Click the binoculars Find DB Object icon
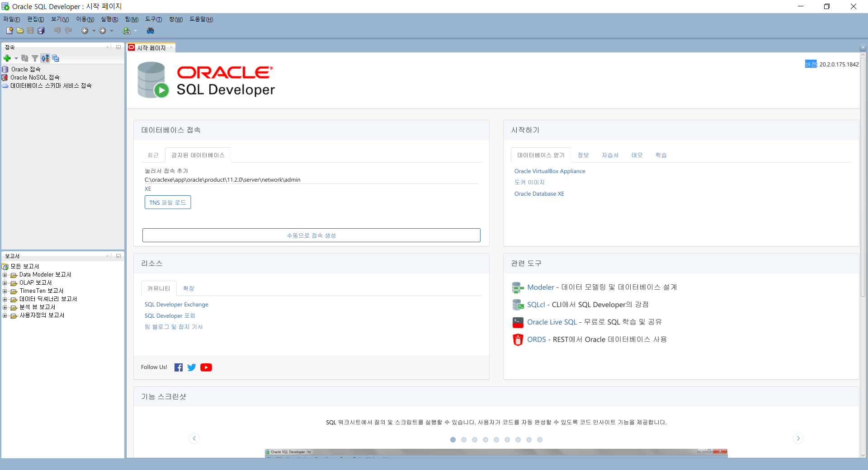The image size is (868, 470). (x=151, y=31)
